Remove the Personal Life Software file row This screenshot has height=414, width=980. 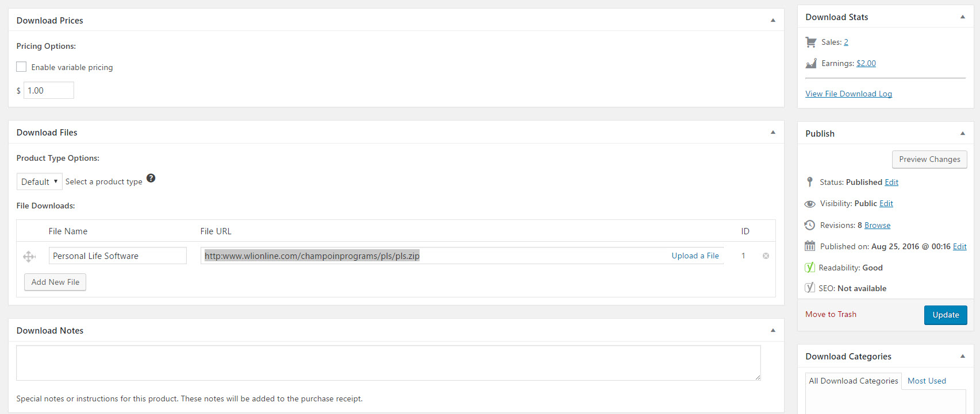(766, 256)
